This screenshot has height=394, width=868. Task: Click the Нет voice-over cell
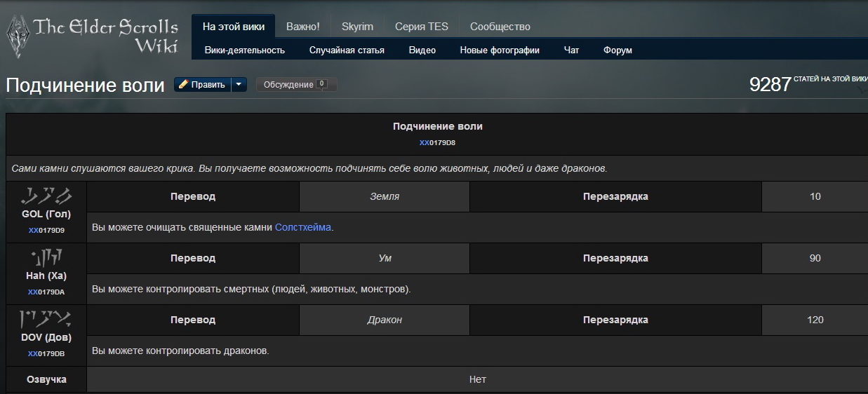(x=477, y=379)
